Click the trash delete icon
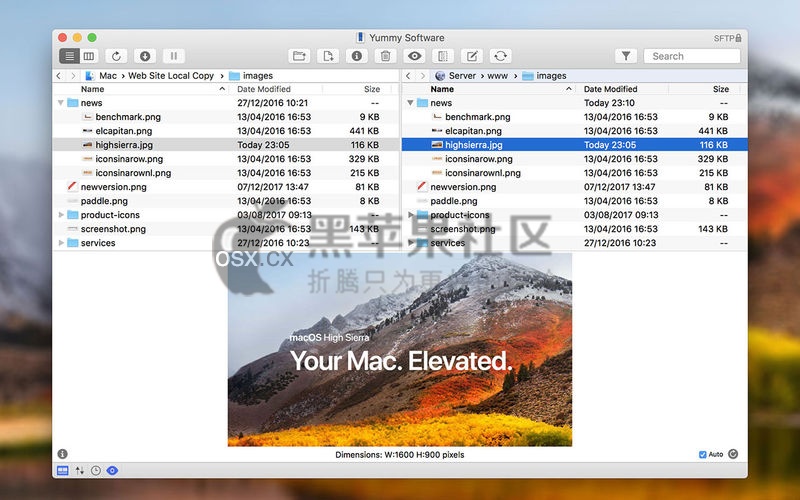 pyautogui.click(x=385, y=56)
